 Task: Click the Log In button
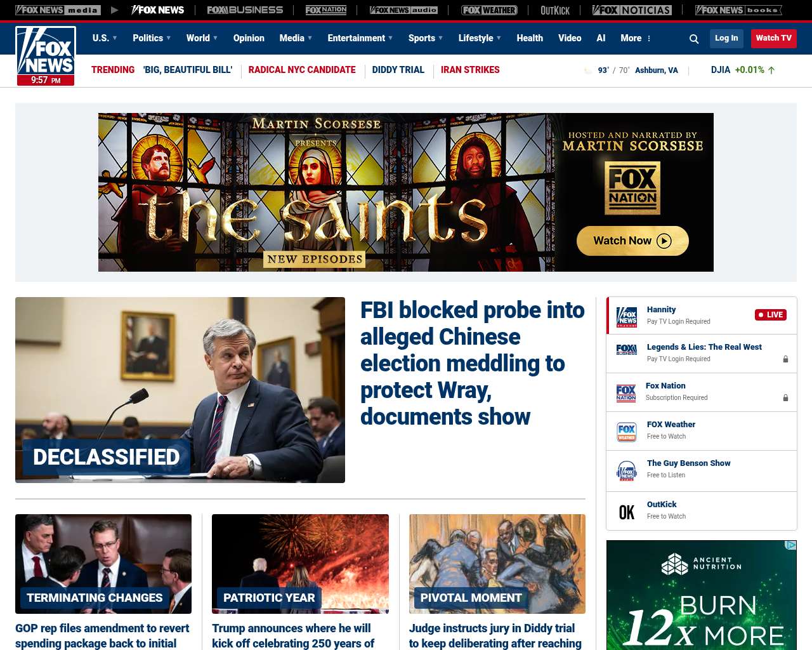[726, 38]
